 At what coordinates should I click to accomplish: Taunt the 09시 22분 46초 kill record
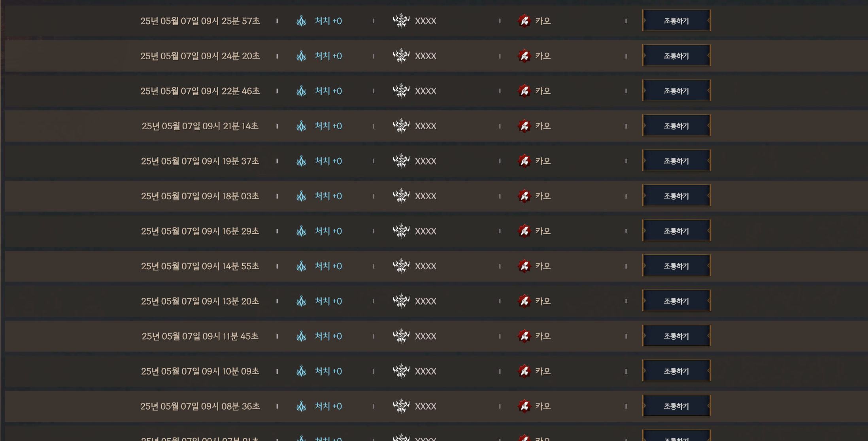(676, 91)
